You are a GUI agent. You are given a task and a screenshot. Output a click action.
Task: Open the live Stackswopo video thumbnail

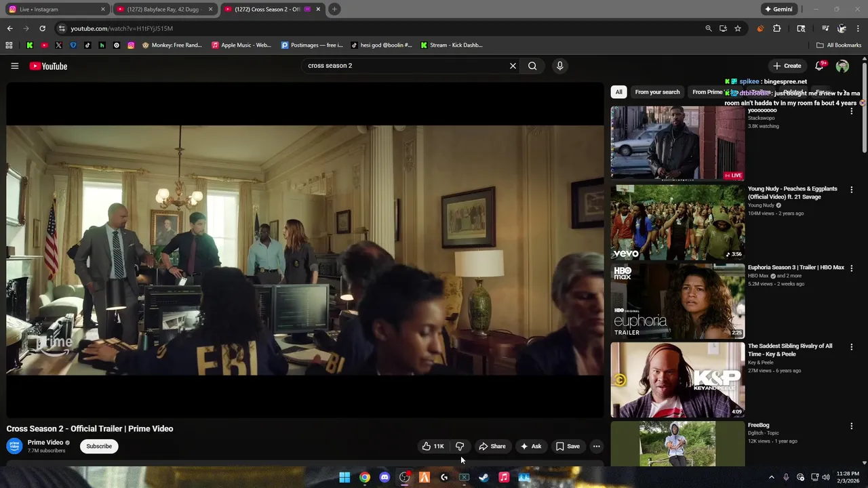click(x=677, y=143)
